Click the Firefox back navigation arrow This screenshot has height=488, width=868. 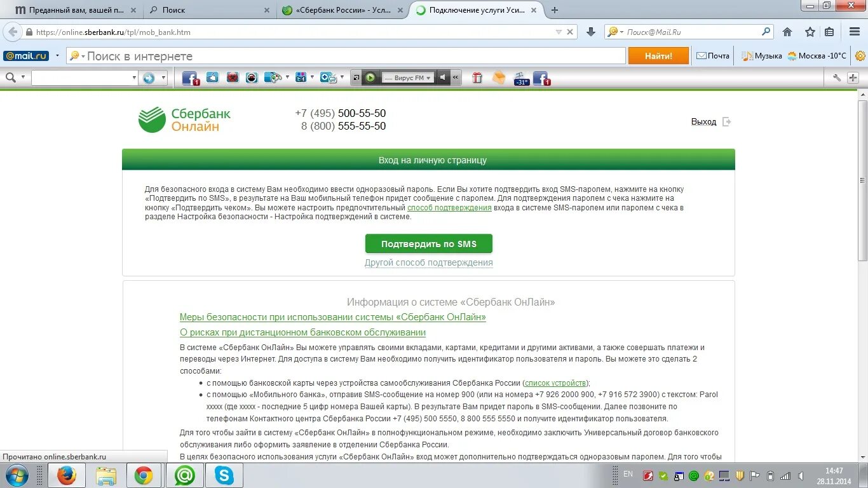(13, 32)
